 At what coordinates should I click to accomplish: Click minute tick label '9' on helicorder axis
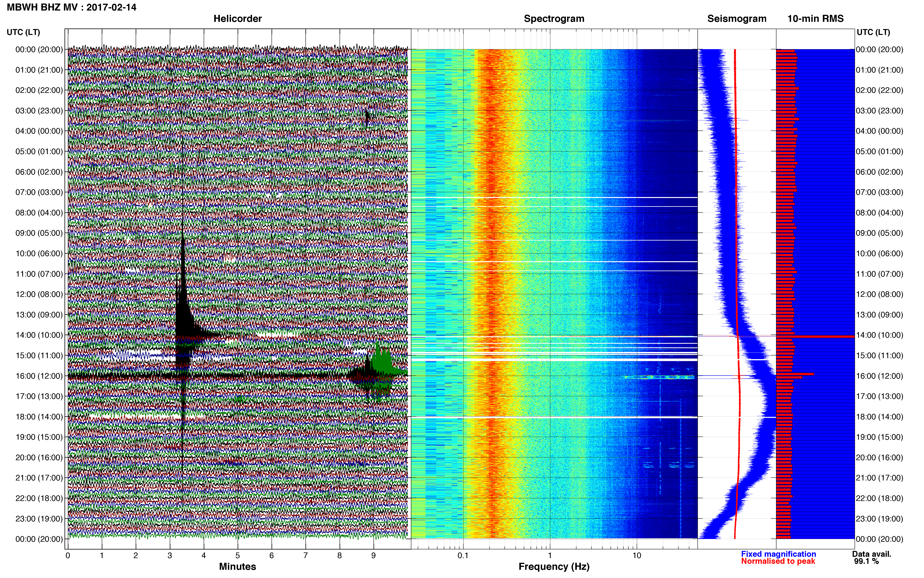coord(373,555)
